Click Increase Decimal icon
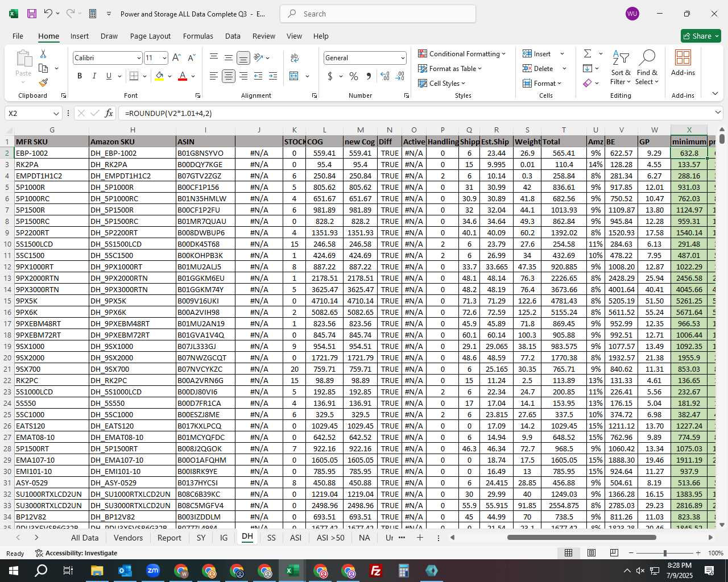This screenshot has width=728, height=582. pos(385,76)
